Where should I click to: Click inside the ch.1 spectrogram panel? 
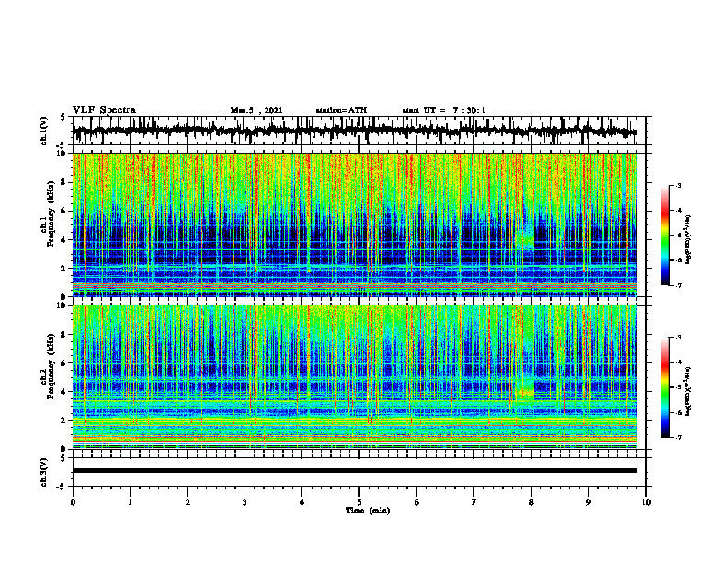point(355,224)
